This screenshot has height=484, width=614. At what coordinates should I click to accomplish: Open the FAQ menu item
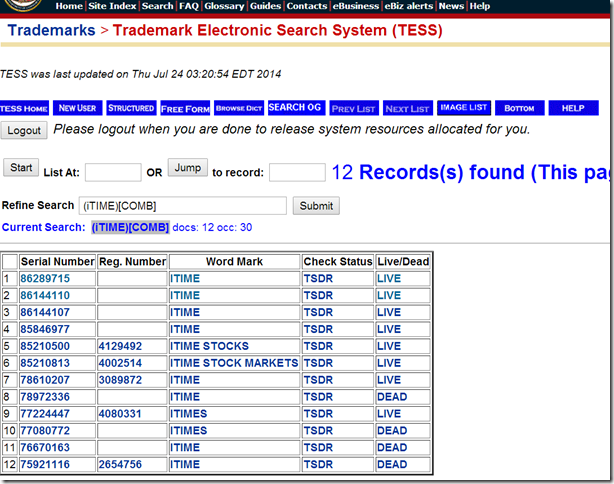tap(189, 6)
